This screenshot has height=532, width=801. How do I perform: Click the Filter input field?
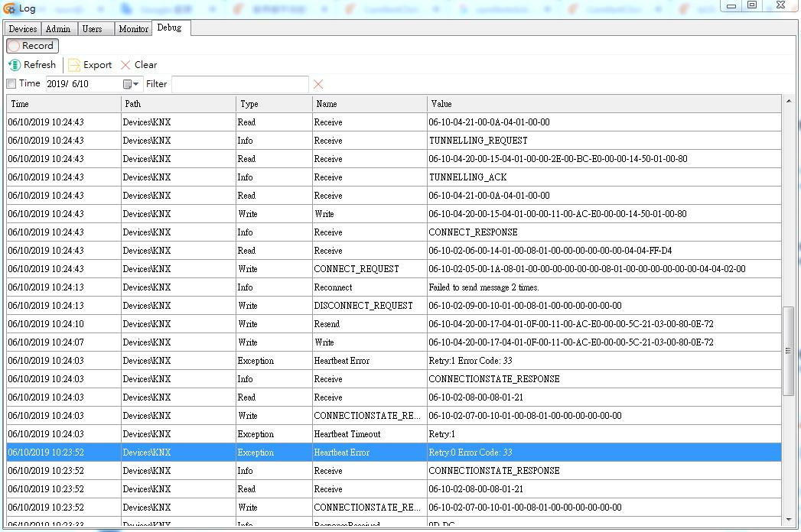[x=240, y=84]
